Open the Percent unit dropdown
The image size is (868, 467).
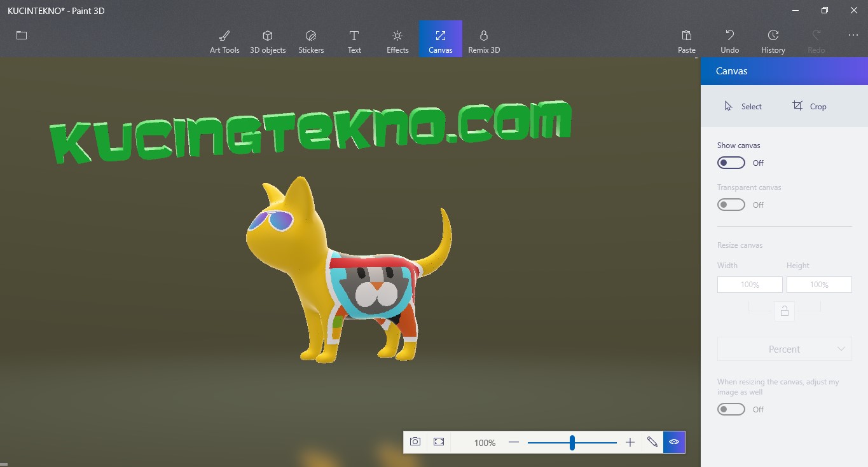click(x=784, y=348)
